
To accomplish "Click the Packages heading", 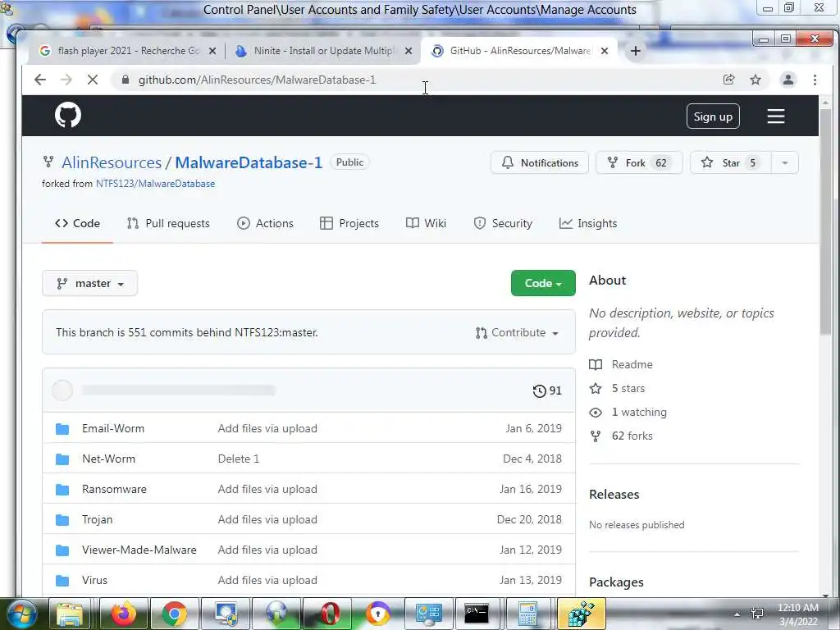I will [x=616, y=582].
